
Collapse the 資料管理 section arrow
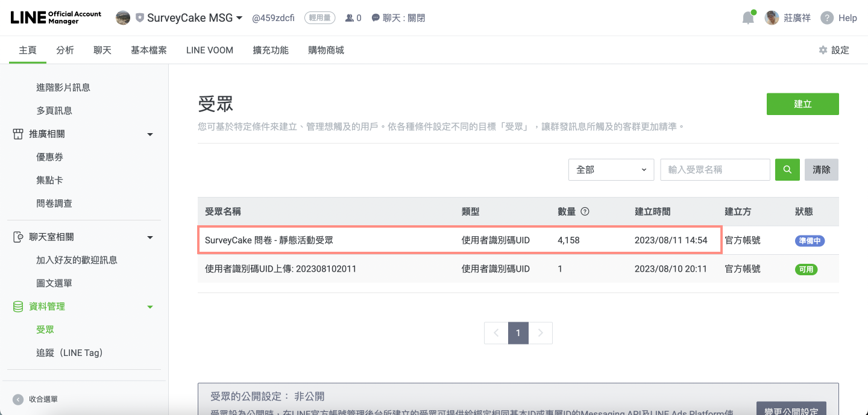click(150, 307)
